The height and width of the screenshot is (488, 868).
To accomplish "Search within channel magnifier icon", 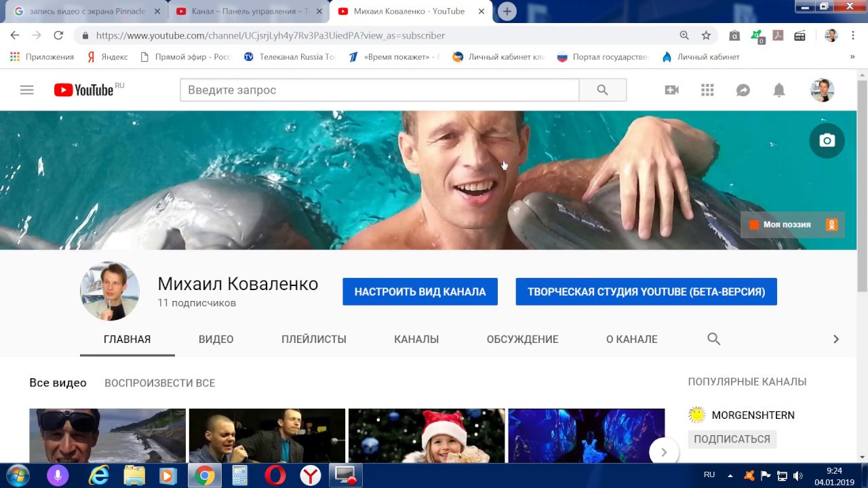I will (713, 339).
